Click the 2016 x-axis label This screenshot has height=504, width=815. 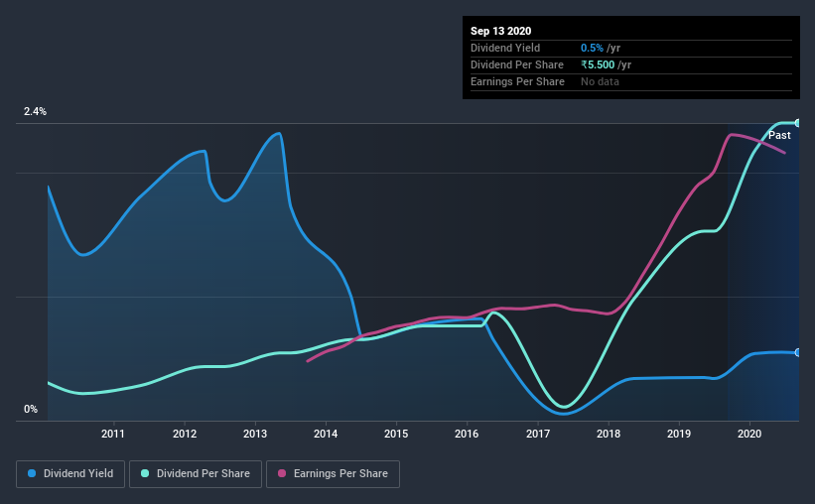[467, 434]
